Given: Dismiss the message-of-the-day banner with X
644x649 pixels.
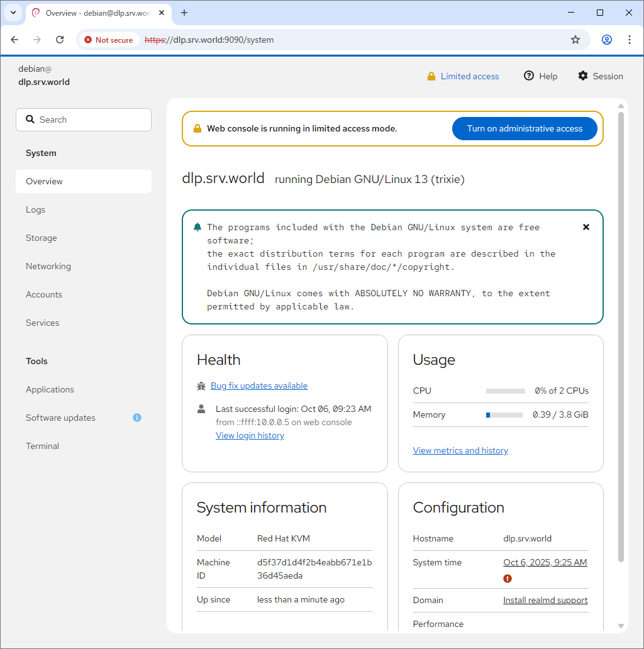Looking at the screenshot, I should click(x=586, y=227).
